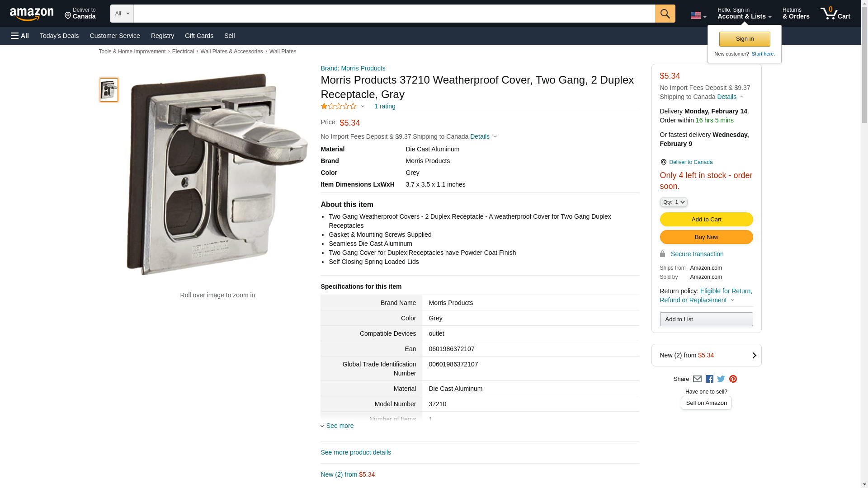Image resolution: width=868 pixels, height=488 pixels.
Task: Click the Amazon logo
Action: (x=32, y=14)
